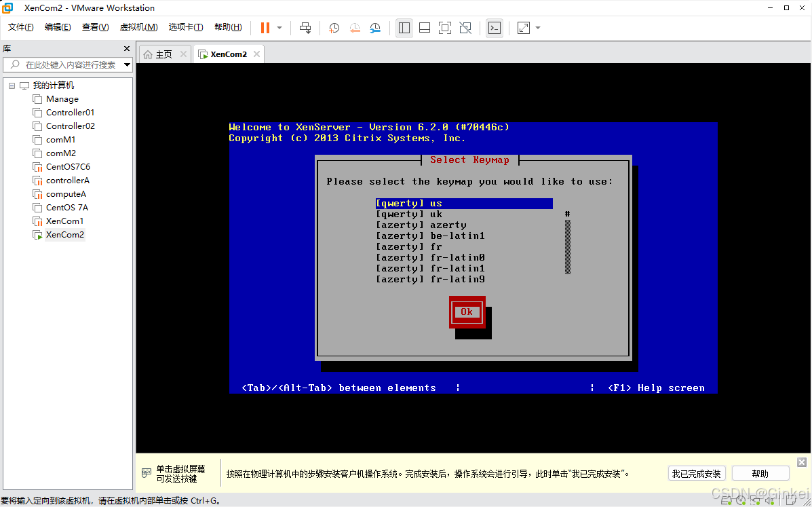Image resolution: width=812 pixels, height=507 pixels.
Task: Open the snapshot manager wrench icon
Action: pyautogui.click(x=375, y=28)
